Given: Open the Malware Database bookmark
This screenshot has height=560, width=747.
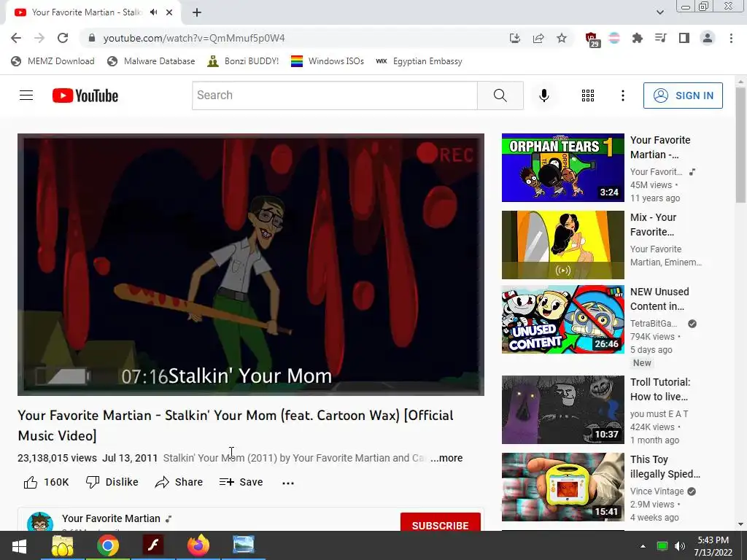Looking at the screenshot, I should click(151, 61).
